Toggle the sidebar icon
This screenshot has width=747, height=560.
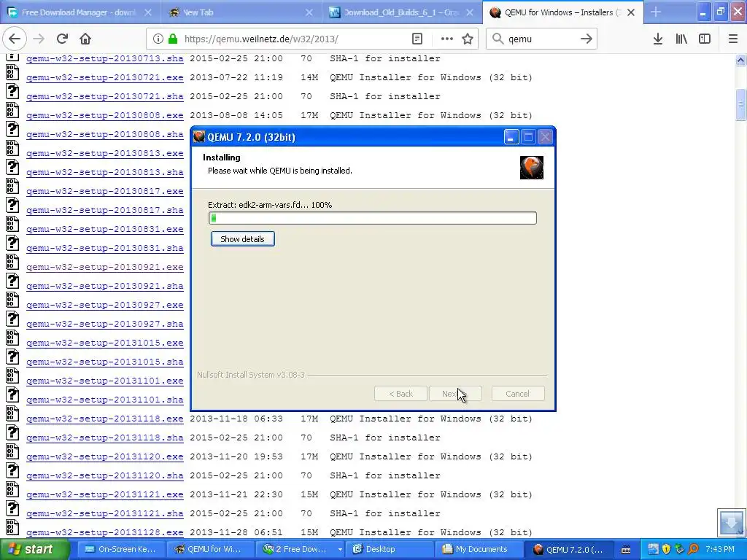point(705,39)
